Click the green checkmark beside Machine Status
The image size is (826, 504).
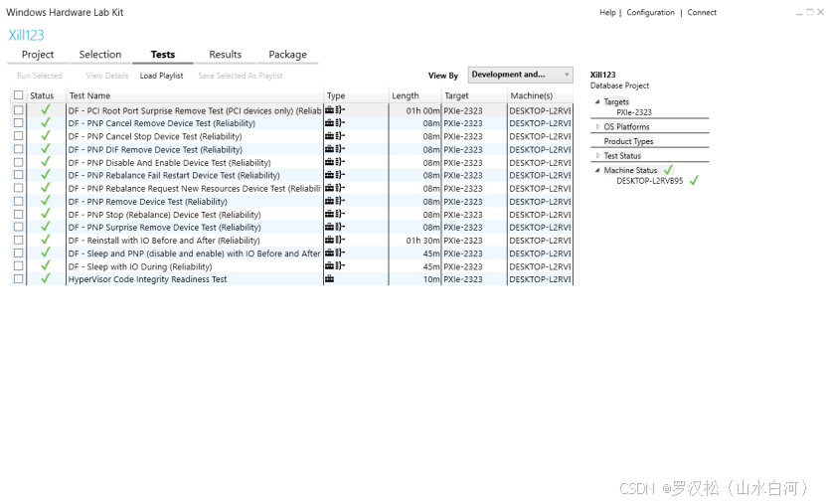669,170
